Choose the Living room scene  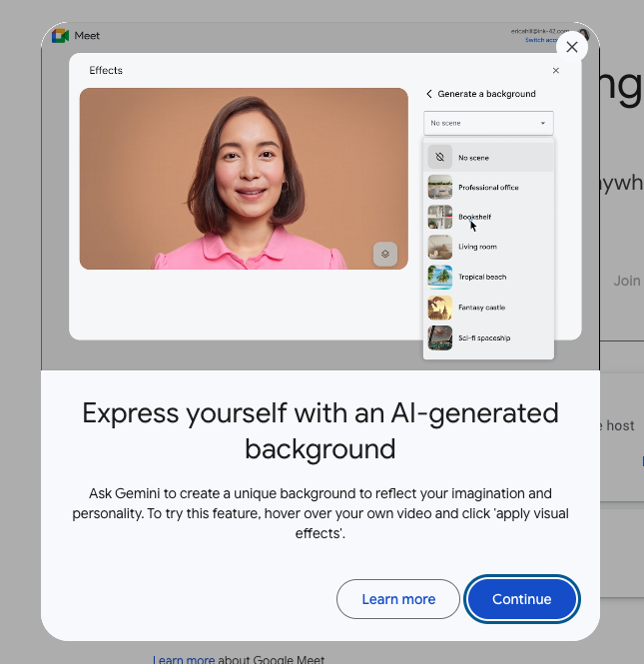[488, 247]
